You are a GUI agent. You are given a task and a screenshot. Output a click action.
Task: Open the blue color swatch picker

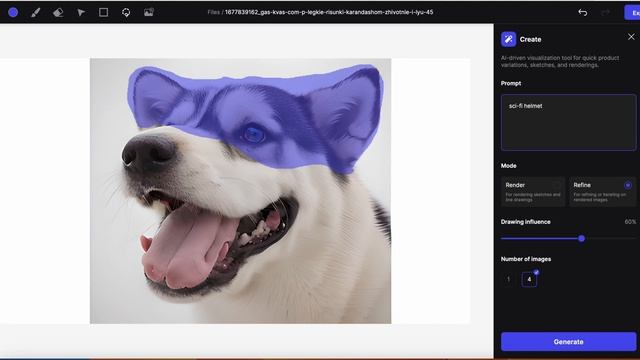[13, 12]
